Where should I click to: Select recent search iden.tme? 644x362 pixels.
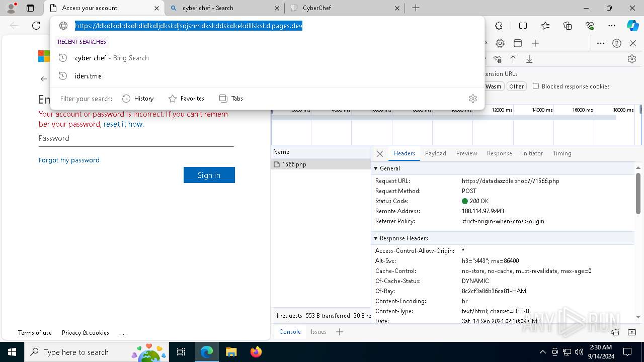pos(267,76)
